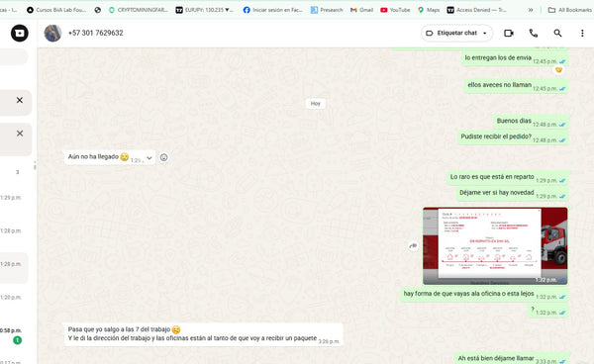Forward the shipment tracking image
The height and width of the screenshot is (364, 594).
(413, 246)
